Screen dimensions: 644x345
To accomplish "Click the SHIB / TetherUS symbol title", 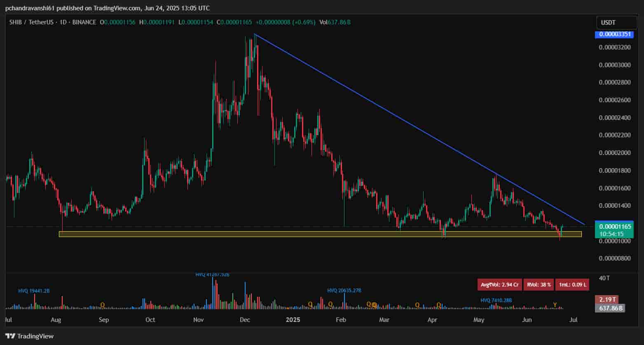I will pyautogui.click(x=31, y=22).
